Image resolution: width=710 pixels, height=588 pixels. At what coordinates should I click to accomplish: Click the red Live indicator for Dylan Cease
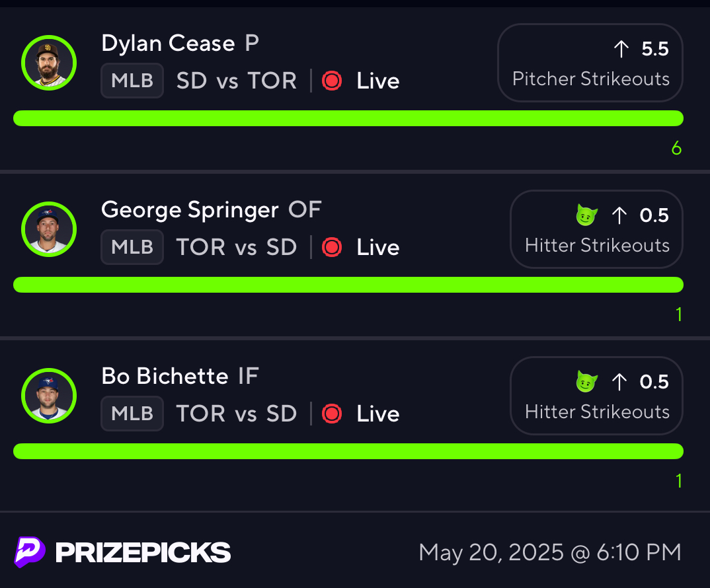tap(331, 81)
